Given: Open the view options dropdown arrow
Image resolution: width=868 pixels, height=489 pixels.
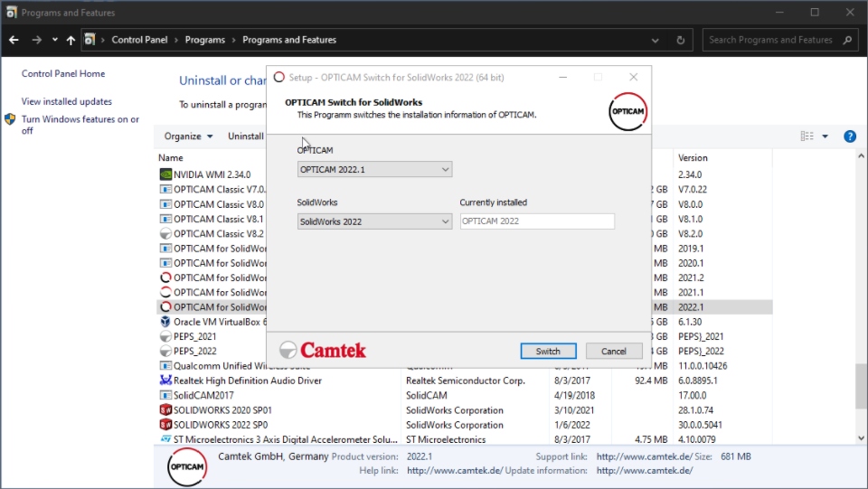Looking at the screenshot, I should (x=825, y=136).
